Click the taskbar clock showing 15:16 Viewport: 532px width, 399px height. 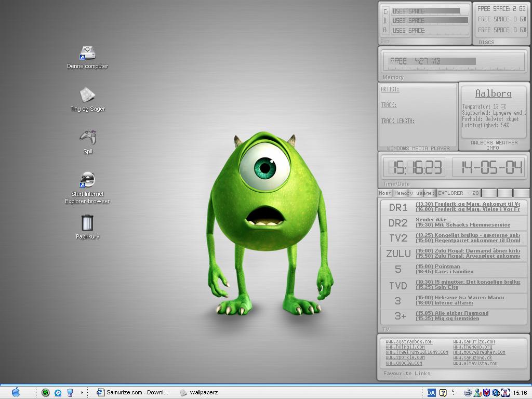click(x=520, y=393)
